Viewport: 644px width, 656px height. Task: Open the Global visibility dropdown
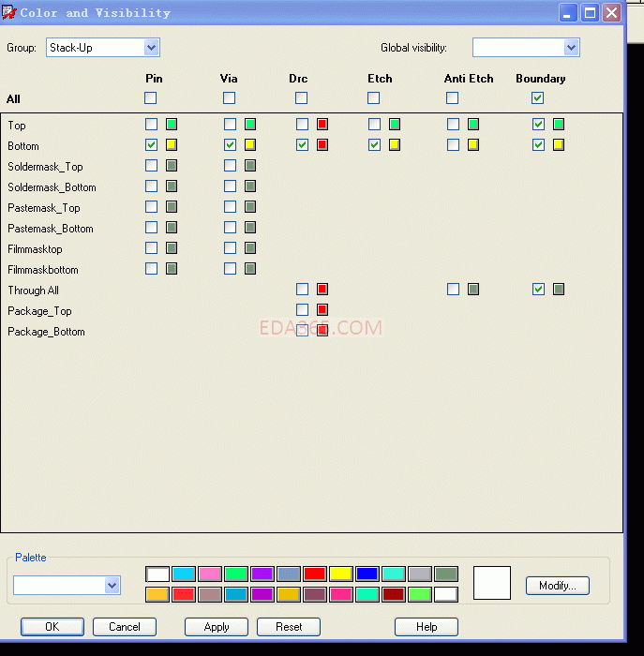coord(526,48)
